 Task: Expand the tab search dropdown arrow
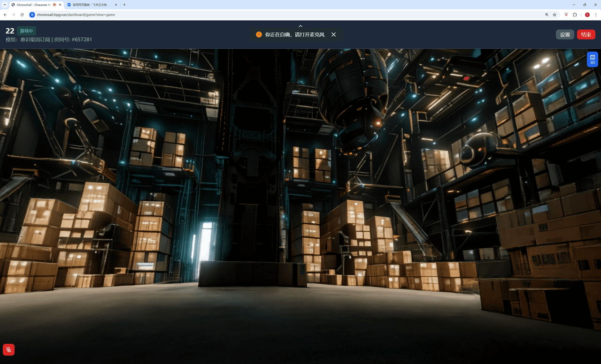pyautogui.click(x=4, y=5)
